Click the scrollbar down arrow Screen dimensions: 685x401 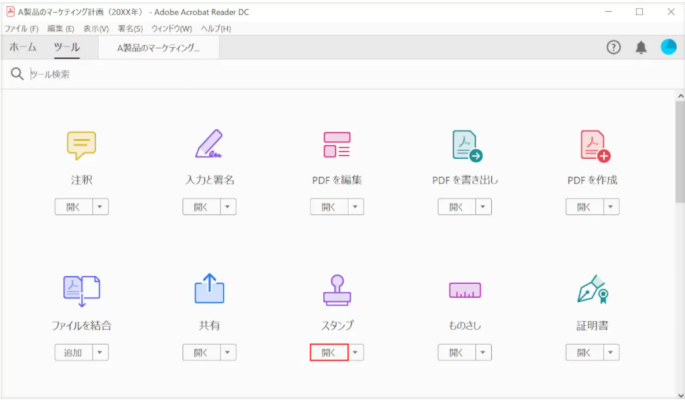pyautogui.click(x=680, y=394)
